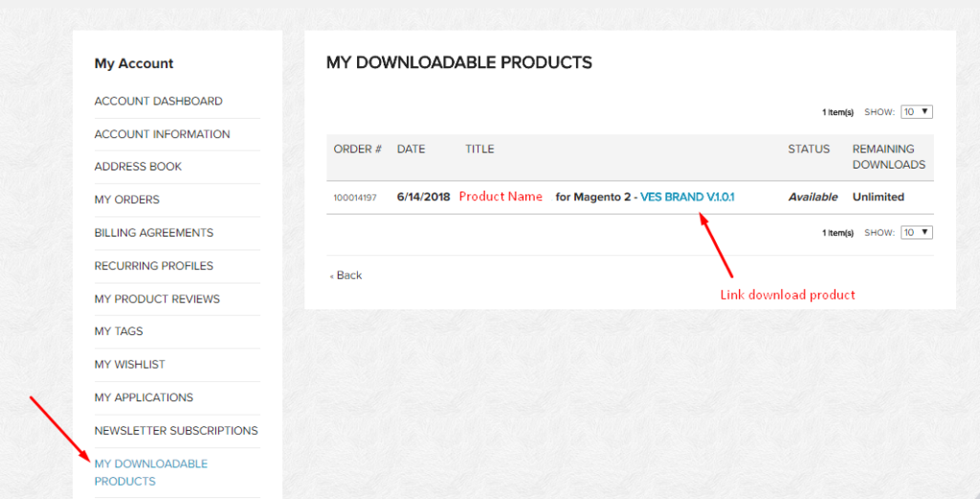Open Recurring Profiles page
980x499 pixels.
coord(153,266)
